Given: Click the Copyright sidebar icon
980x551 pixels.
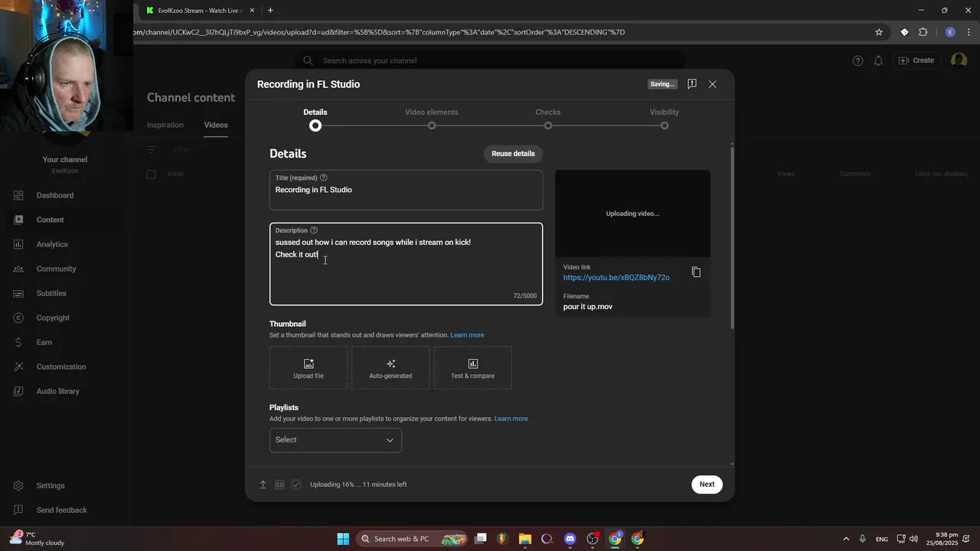Looking at the screenshot, I should pyautogui.click(x=18, y=318).
